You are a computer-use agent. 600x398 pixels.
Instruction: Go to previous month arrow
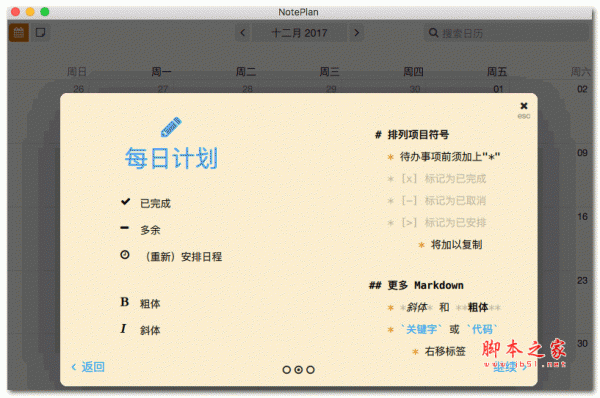pyautogui.click(x=242, y=33)
